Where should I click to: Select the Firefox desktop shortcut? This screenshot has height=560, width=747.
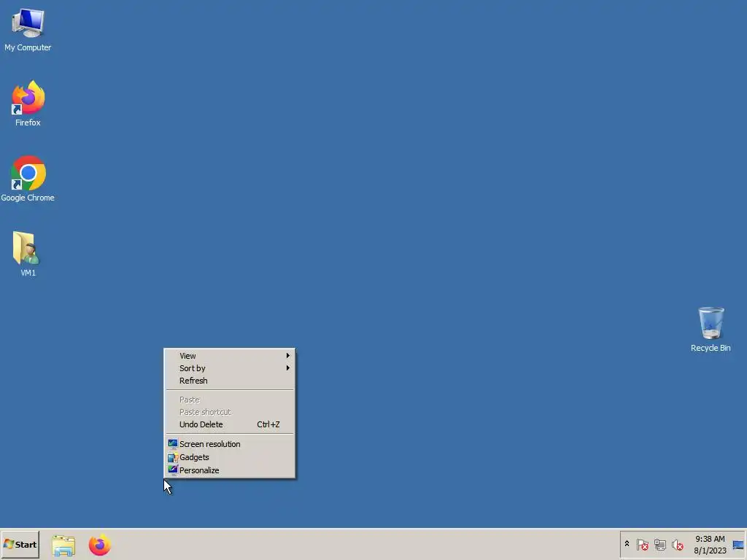[28, 104]
